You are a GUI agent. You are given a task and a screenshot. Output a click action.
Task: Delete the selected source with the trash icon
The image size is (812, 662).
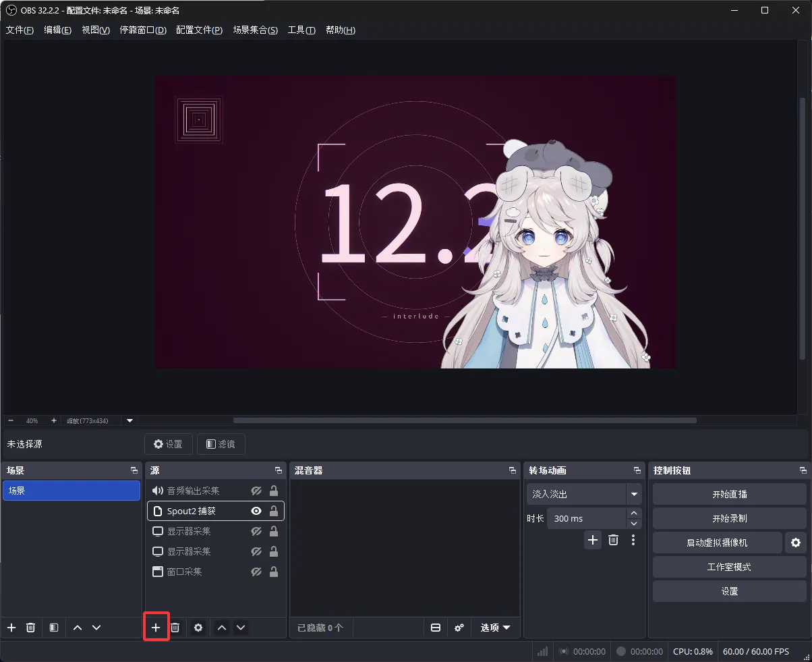pos(175,628)
